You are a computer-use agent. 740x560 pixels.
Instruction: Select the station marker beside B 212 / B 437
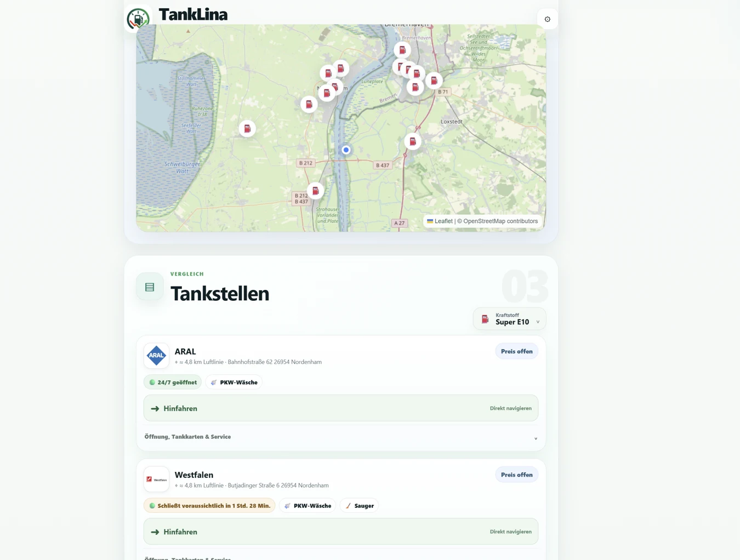(315, 191)
